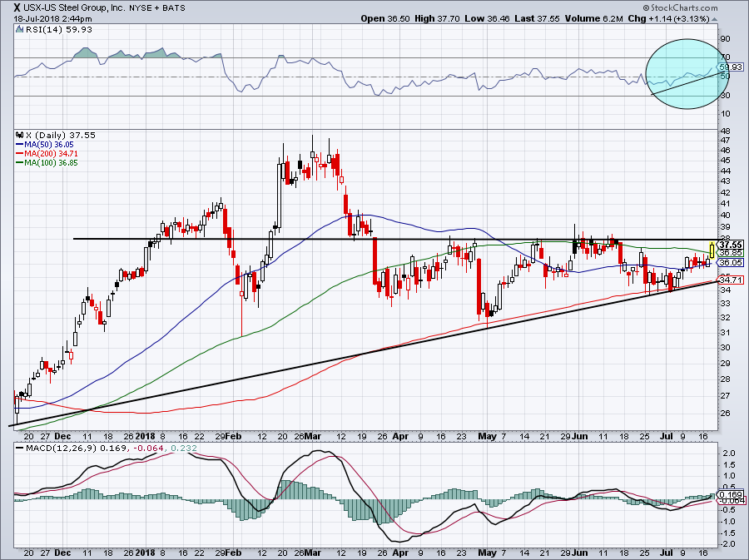Image resolution: width=749 pixels, height=560 pixels.
Task: Click the candlestick icon beside X (Daily)
Action: pyautogui.click(x=20, y=136)
